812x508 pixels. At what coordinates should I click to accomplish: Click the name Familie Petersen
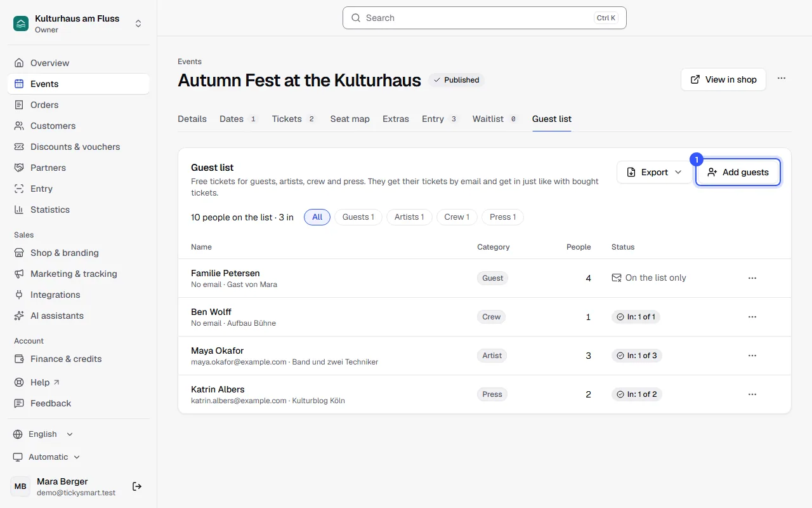click(225, 273)
